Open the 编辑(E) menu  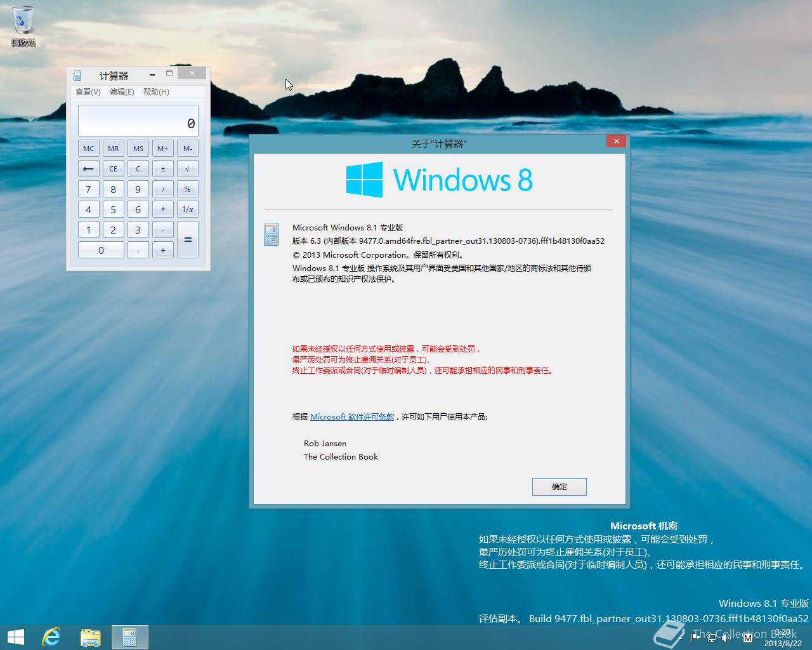click(x=122, y=91)
